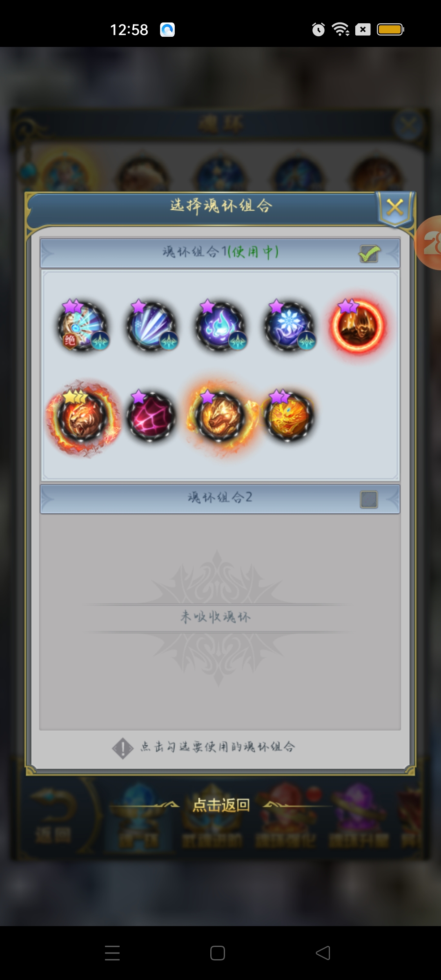
Task: Tap the Android back navigation arrow
Action: click(323, 953)
